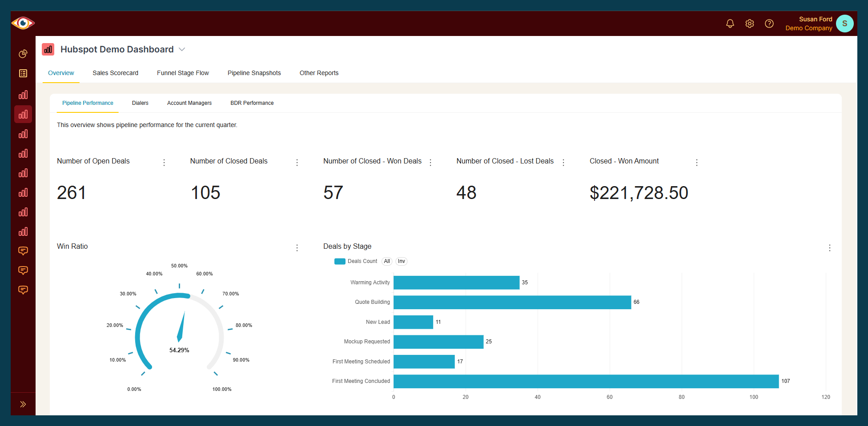Open Win Ratio options menu
The width and height of the screenshot is (868, 426).
297,248
